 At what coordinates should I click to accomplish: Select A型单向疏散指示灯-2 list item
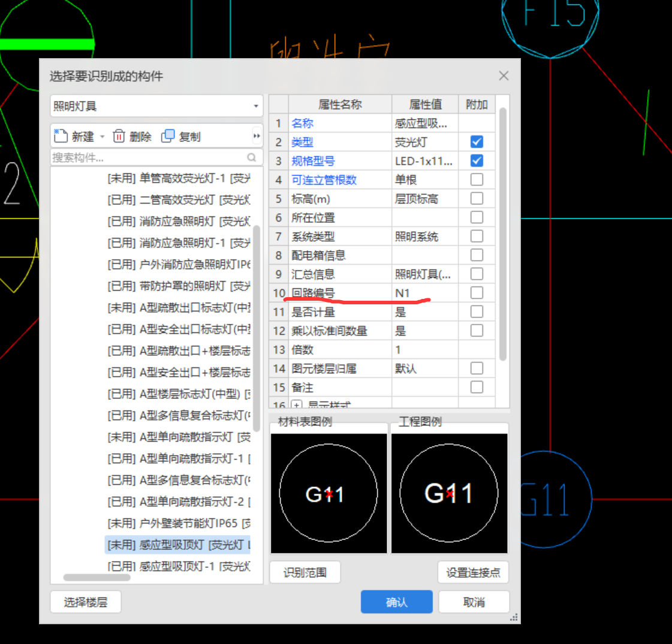pyautogui.click(x=179, y=501)
